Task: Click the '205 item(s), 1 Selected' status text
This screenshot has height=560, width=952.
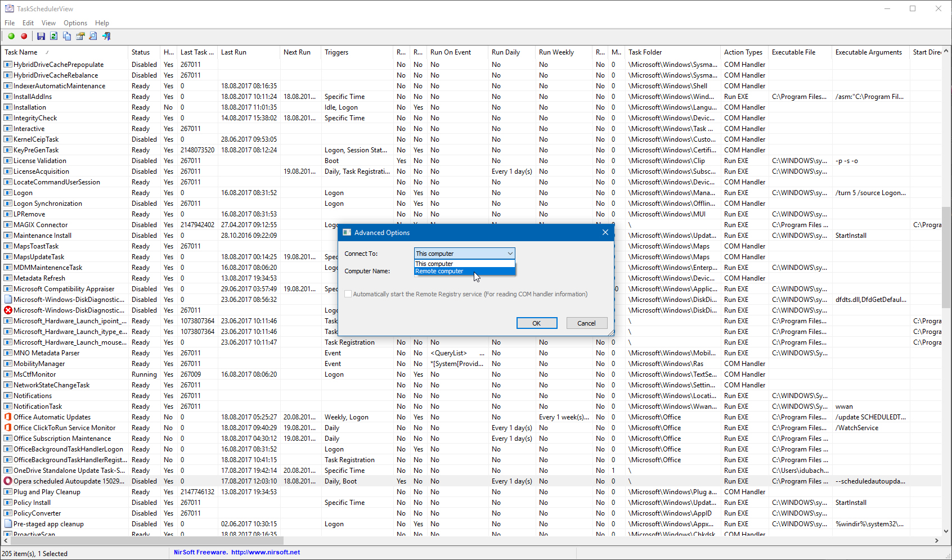Action: tap(35, 553)
